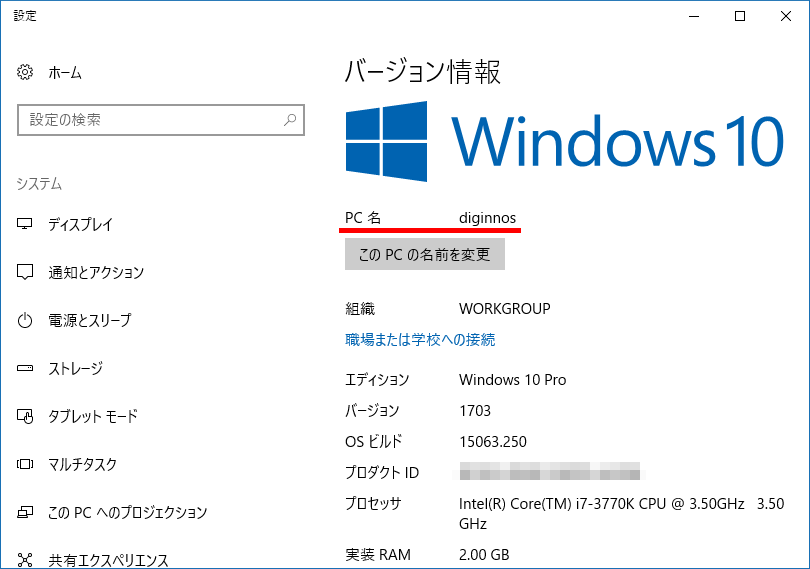Maximize the 設定 window
This screenshot has height=569, width=810.
coord(740,17)
